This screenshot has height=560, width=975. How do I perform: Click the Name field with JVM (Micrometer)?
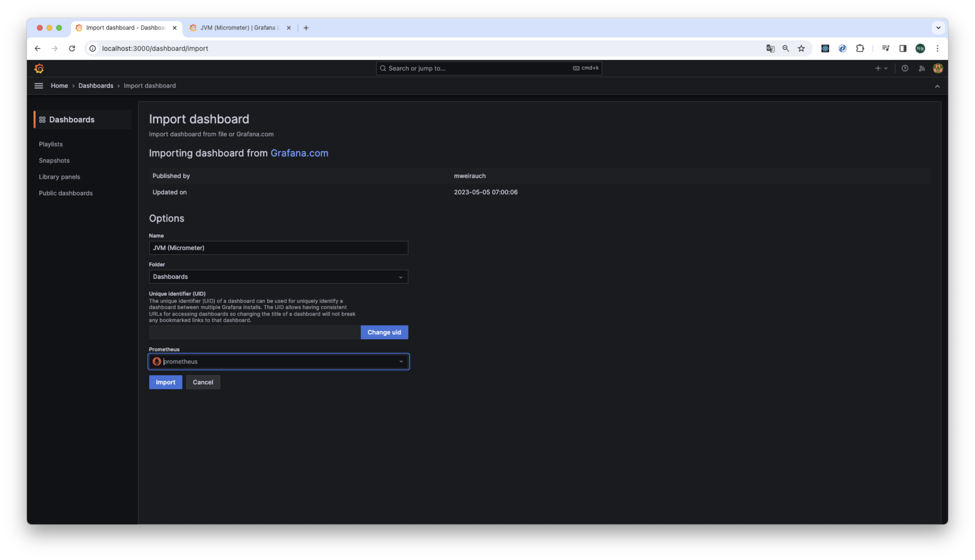tap(278, 248)
